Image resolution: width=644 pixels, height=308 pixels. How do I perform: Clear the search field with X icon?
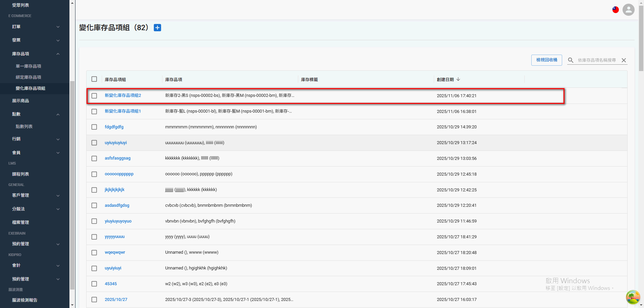(x=624, y=60)
